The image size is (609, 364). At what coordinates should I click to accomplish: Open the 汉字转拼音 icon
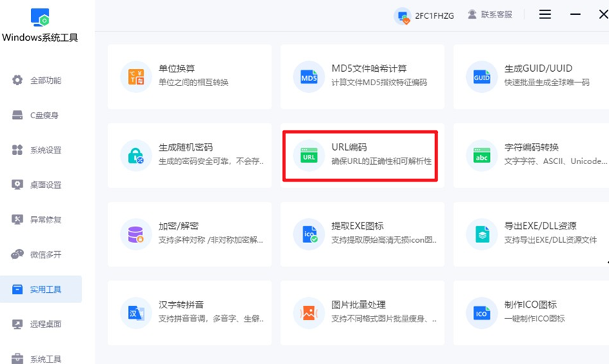136,313
